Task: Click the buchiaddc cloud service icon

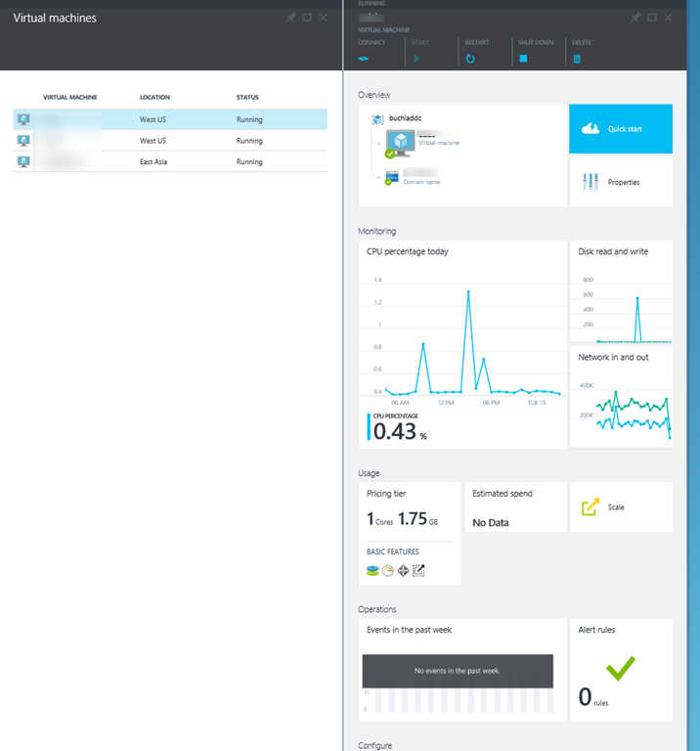Action: [377, 119]
